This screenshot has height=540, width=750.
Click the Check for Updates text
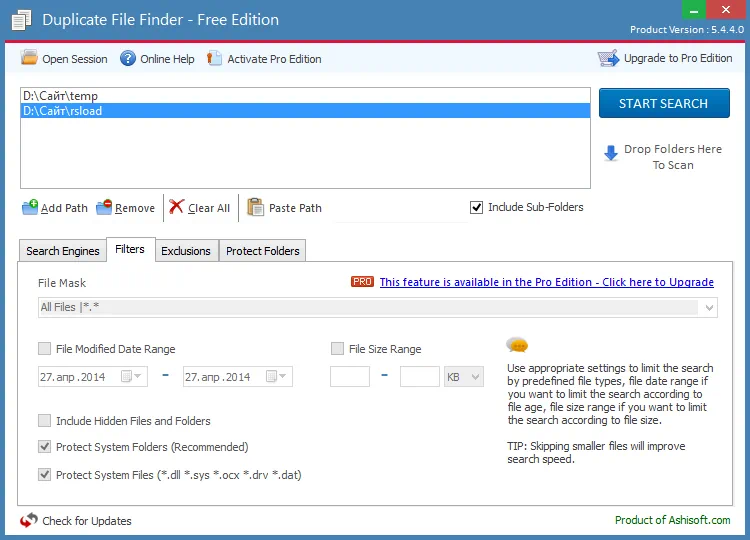(x=87, y=520)
